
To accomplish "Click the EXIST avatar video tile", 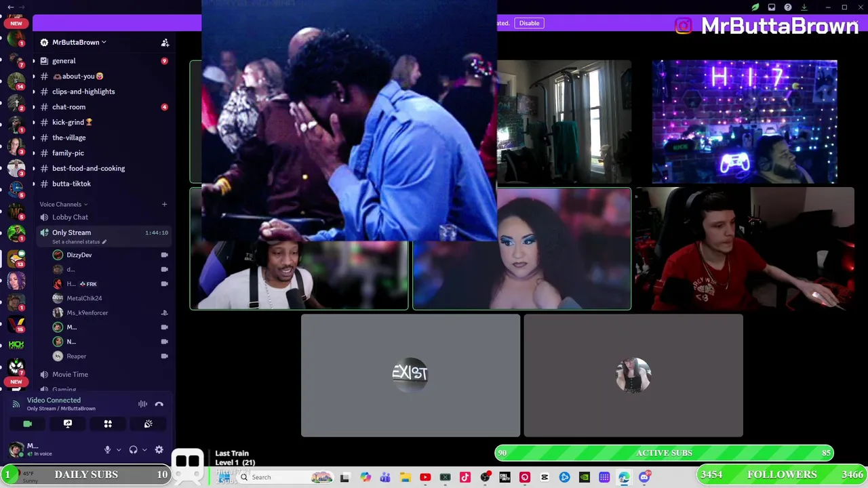I will tap(410, 375).
